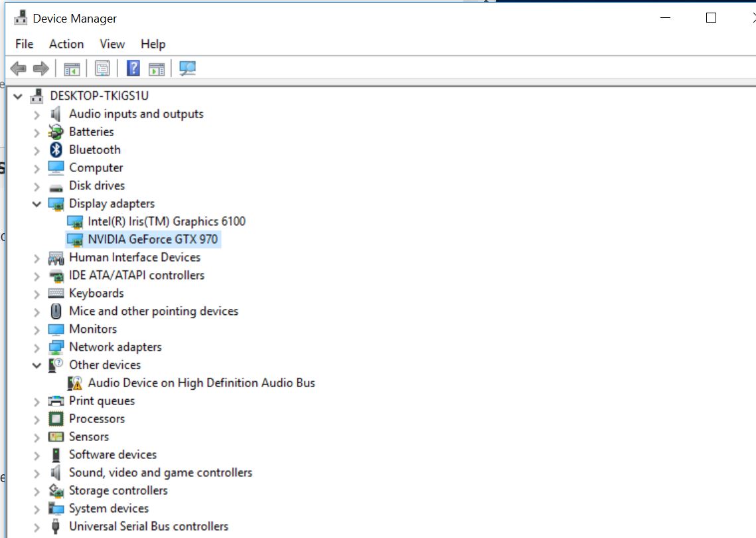Viewport: 756px width, 538px height.
Task: Click the Device Manager title bar icon
Action: click(21, 18)
